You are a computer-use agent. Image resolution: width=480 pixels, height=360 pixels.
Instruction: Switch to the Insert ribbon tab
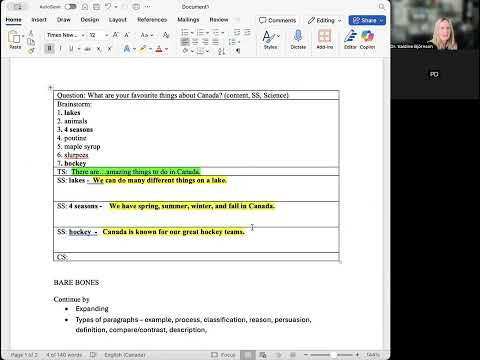(39, 20)
